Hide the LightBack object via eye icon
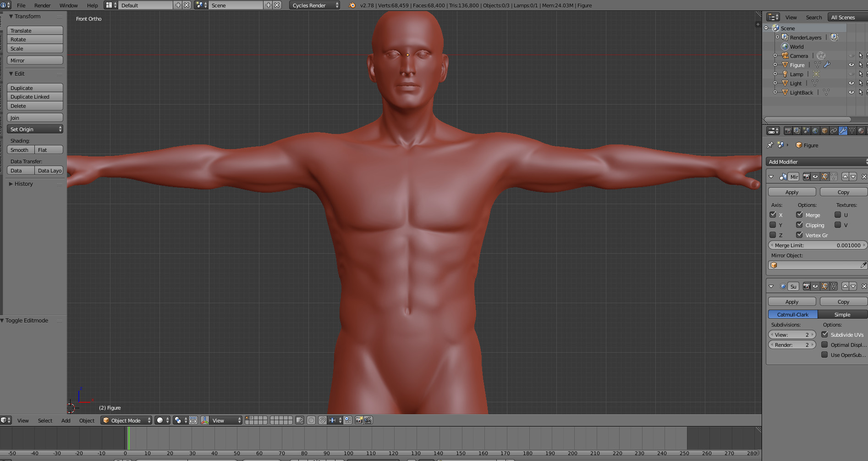868x461 pixels. (x=851, y=92)
